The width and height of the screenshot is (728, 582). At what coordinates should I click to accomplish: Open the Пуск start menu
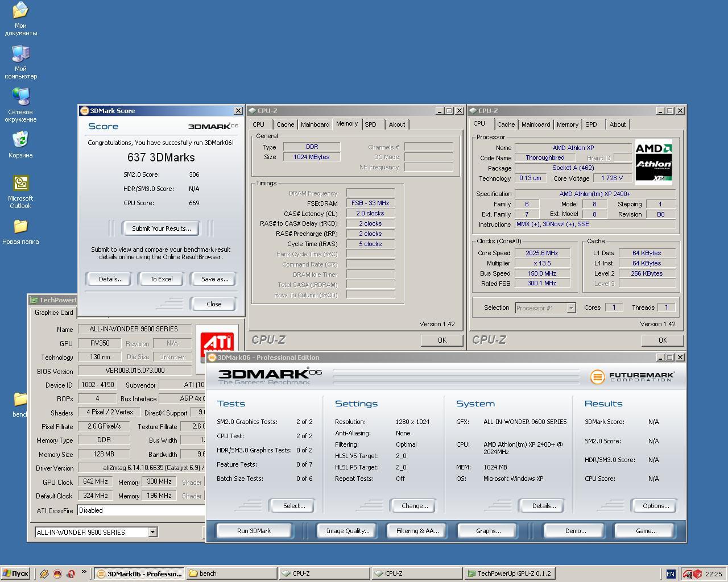click(15, 574)
